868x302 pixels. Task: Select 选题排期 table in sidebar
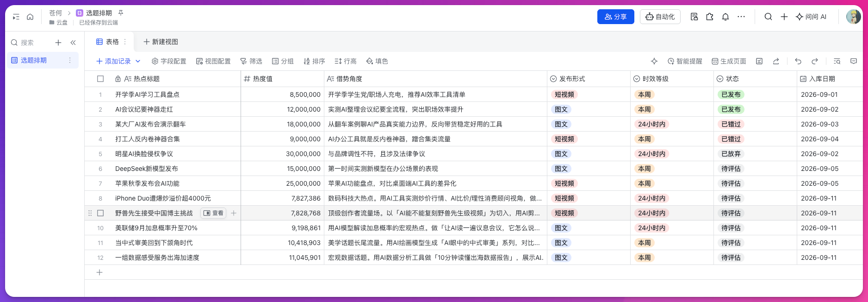point(43,60)
